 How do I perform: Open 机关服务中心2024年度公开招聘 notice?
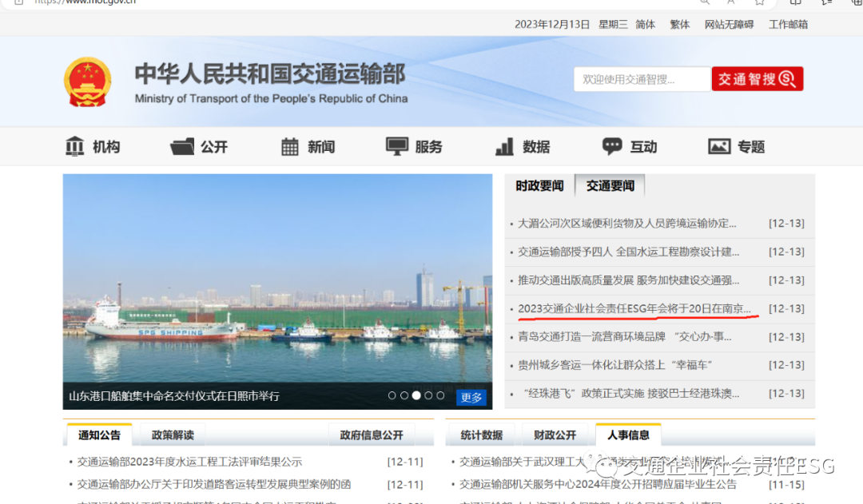[598, 484]
